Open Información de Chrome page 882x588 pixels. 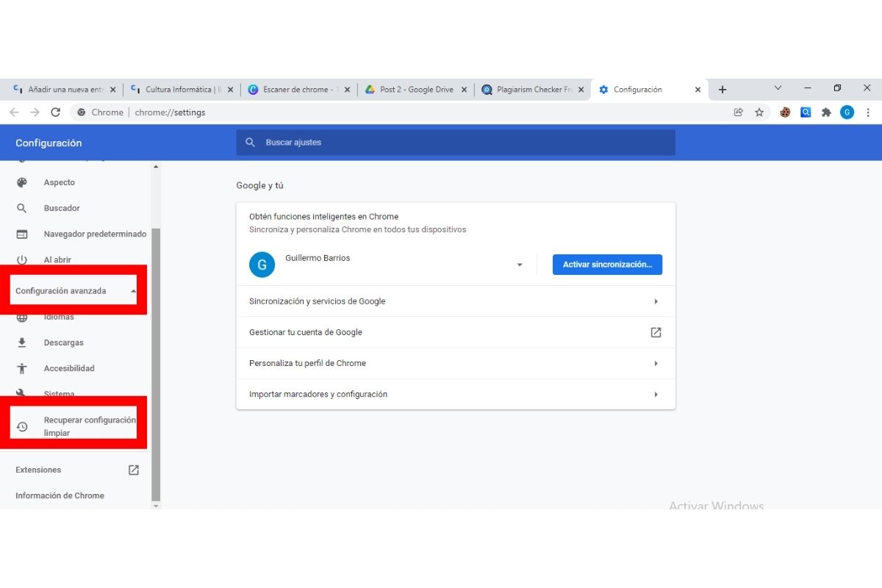click(60, 495)
